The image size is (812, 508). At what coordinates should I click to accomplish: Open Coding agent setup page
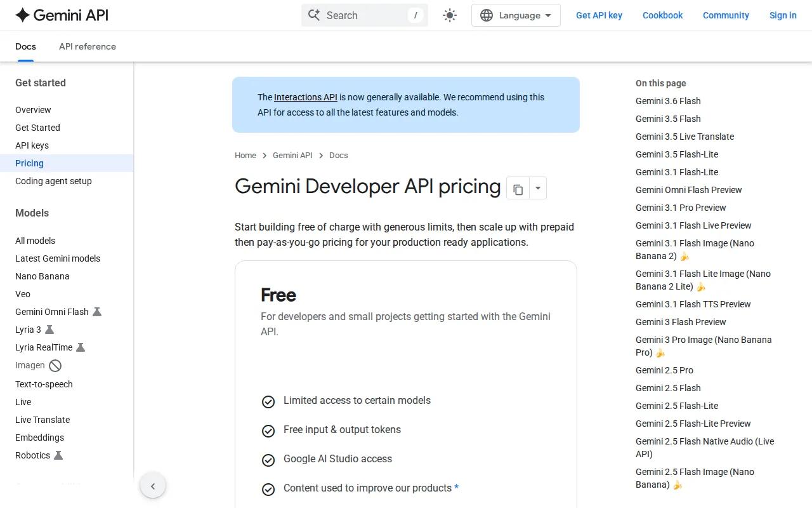click(53, 181)
